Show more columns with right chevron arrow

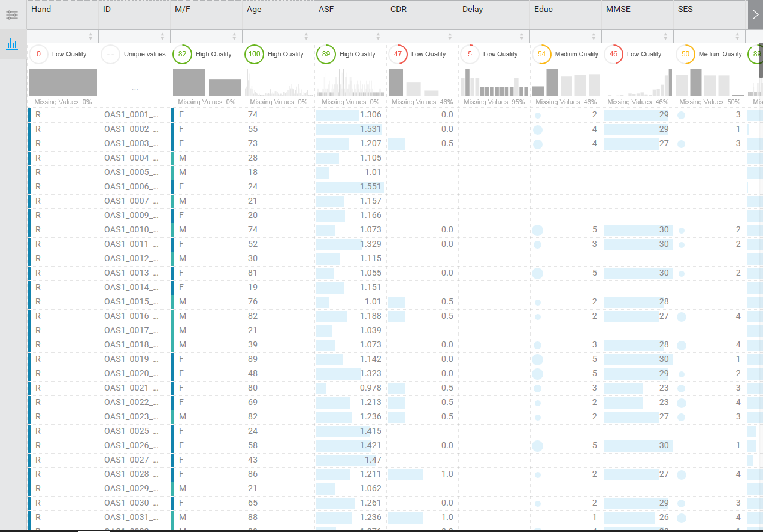pyautogui.click(x=755, y=15)
